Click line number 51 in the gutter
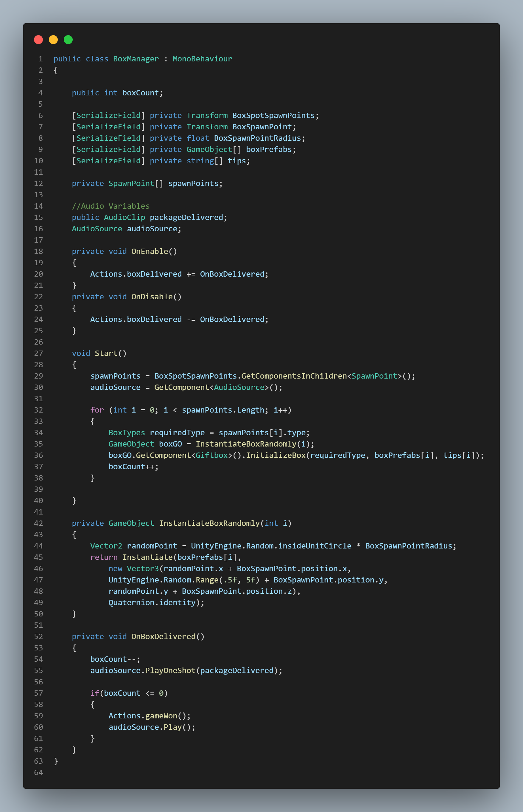 [38, 625]
